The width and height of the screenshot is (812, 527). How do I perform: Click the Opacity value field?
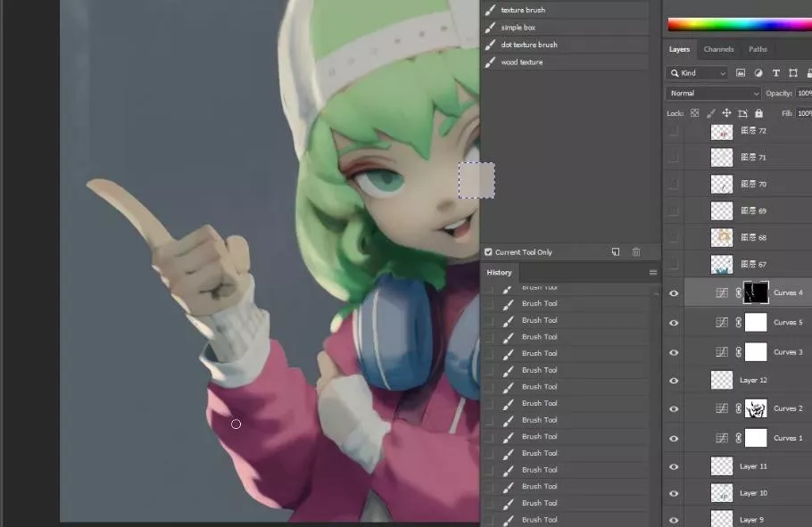803,94
